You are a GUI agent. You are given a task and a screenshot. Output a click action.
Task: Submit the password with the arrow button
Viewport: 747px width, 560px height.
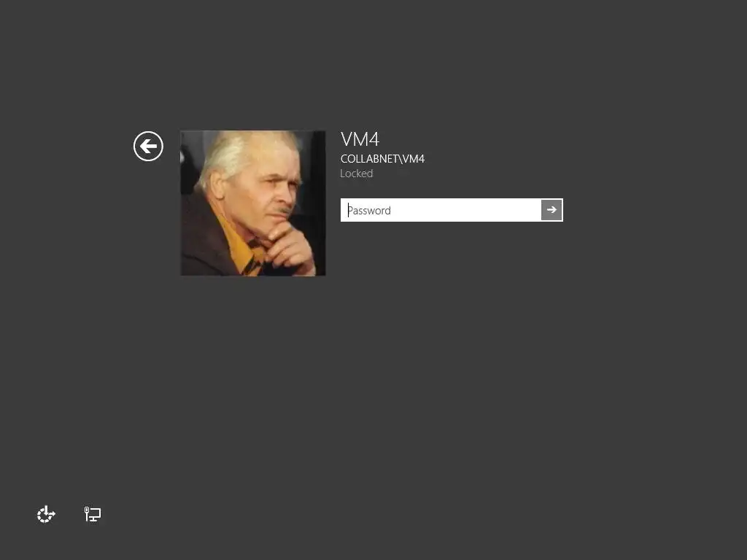click(551, 210)
